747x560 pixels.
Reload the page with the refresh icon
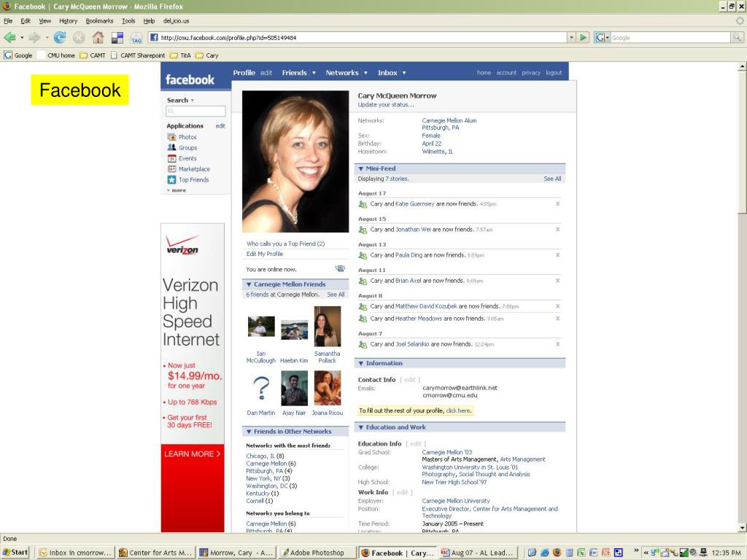(x=60, y=37)
